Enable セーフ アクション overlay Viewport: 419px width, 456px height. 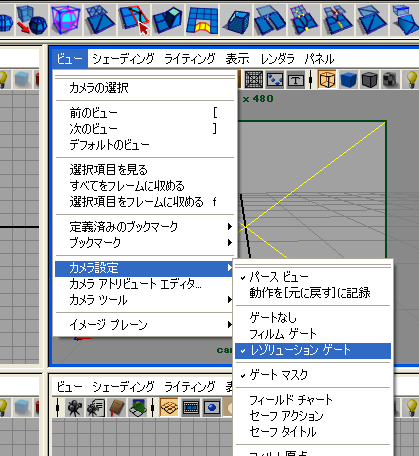[313, 416]
